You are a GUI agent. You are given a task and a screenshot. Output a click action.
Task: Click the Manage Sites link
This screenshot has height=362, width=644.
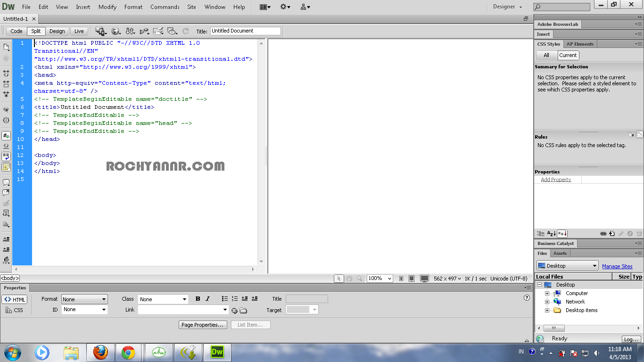[x=617, y=266]
